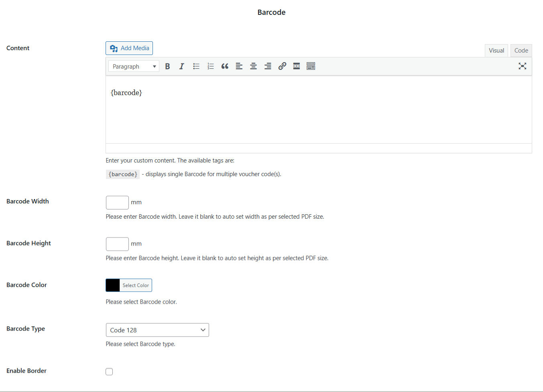Focus the Barcode Width input field

(x=117, y=203)
